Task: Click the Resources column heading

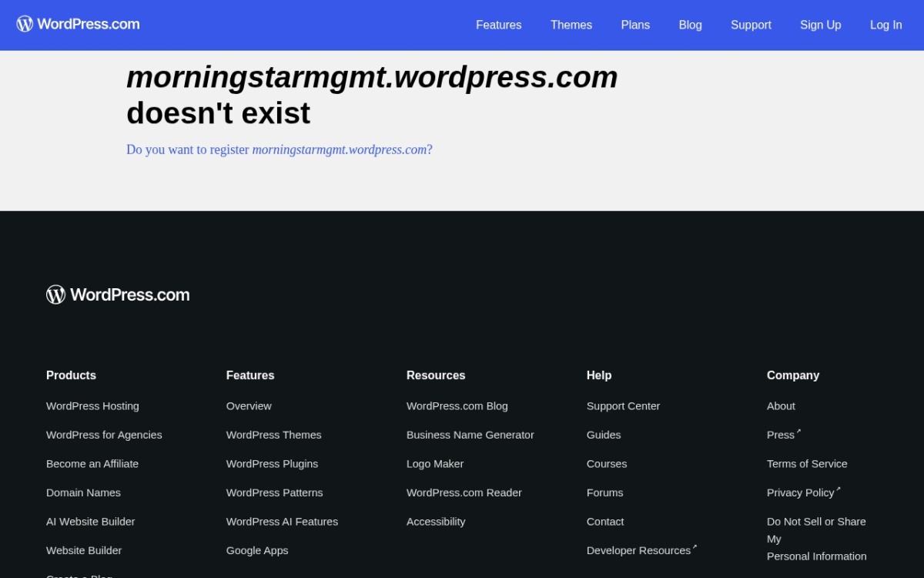Action: pos(436,375)
